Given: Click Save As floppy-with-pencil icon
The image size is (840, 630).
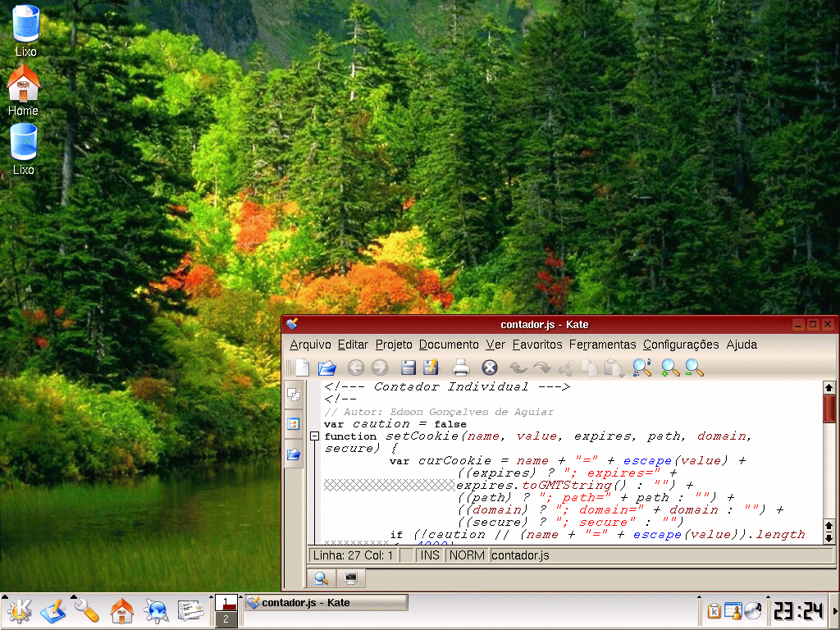Looking at the screenshot, I should [431, 367].
